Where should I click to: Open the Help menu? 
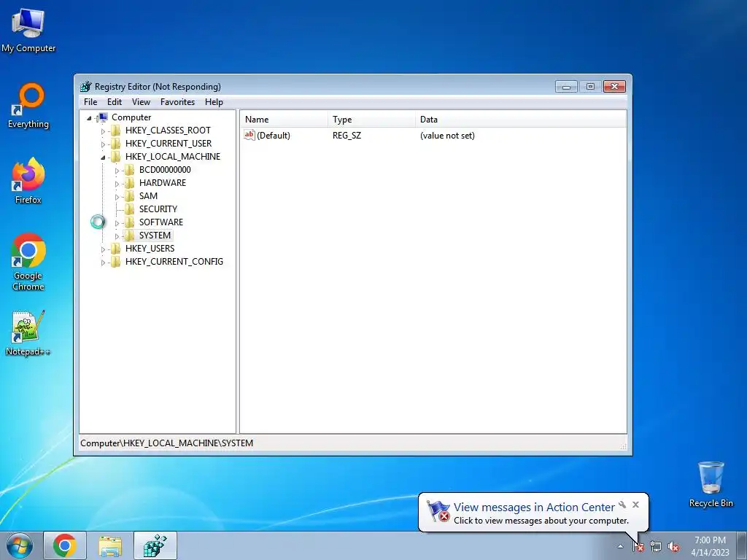[x=214, y=102]
